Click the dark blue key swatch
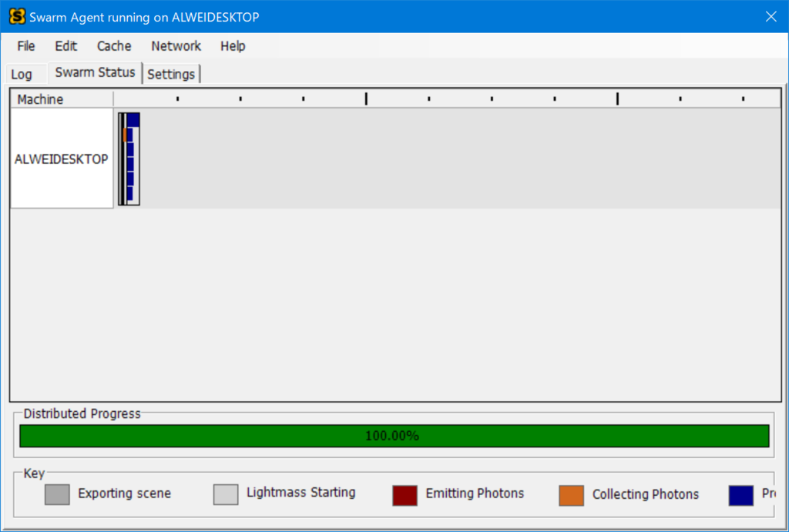Screen dimensions: 789x532 pos(740,495)
